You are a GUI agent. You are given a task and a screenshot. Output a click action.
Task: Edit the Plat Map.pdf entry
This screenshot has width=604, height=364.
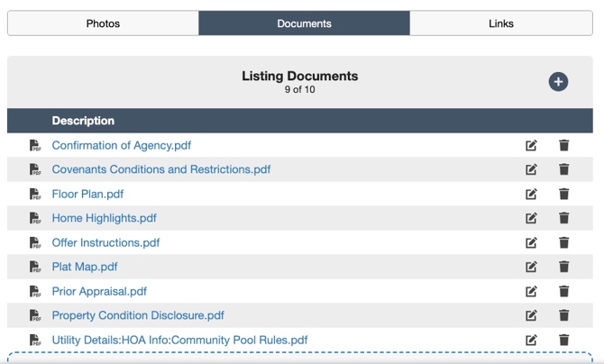click(531, 267)
